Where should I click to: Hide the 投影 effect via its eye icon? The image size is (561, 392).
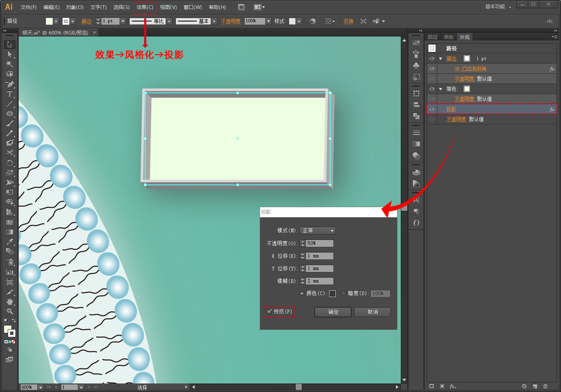click(x=432, y=109)
